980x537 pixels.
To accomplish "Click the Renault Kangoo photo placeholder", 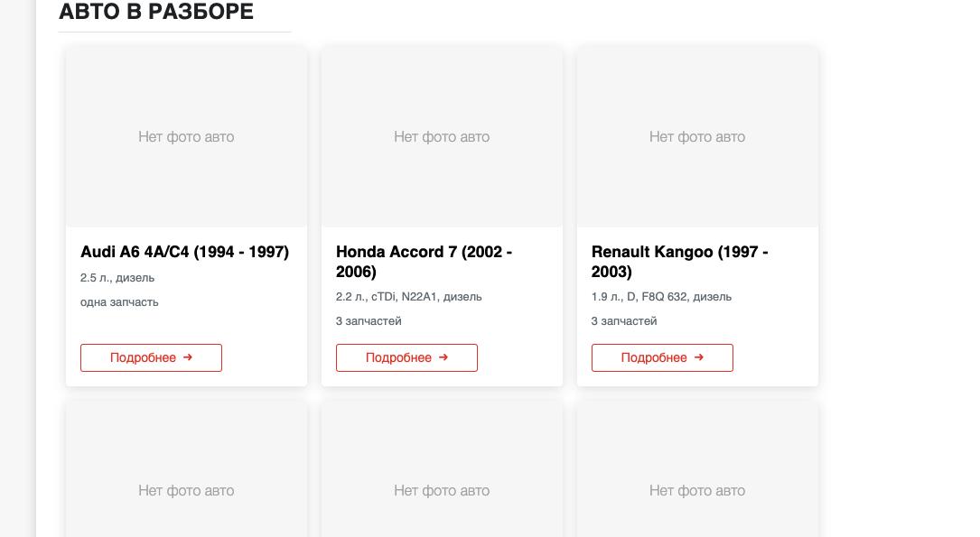I will pyautogui.click(x=697, y=137).
